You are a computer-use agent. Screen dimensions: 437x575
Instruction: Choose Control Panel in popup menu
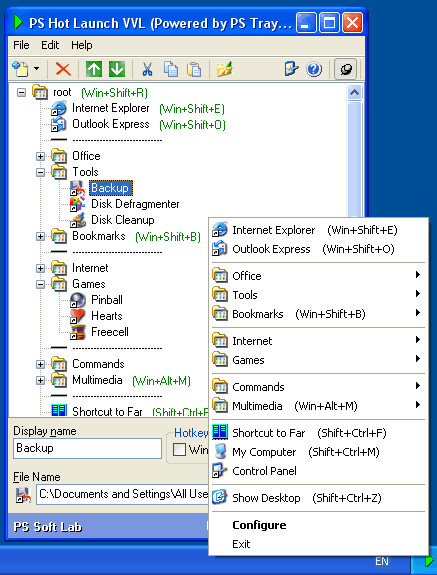(318, 471)
